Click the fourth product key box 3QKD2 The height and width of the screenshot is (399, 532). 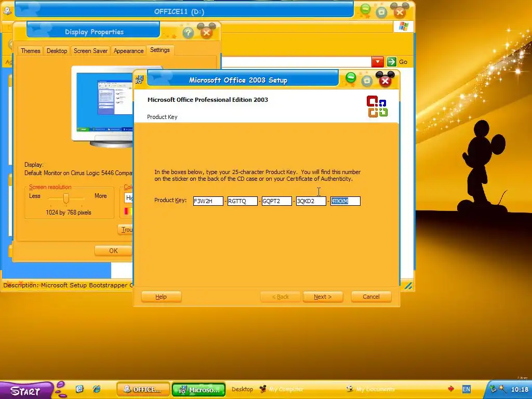coord(311,201)
